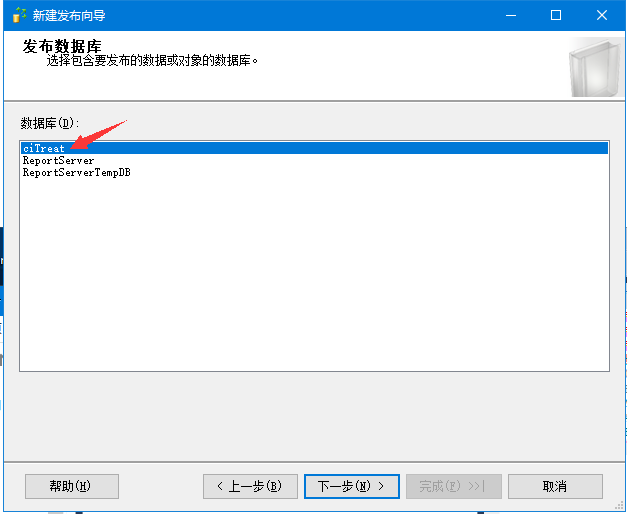Cancel the wizard with 取消 button
The image size is (627, 514).
pyautogui.click(x=555, y=486)
